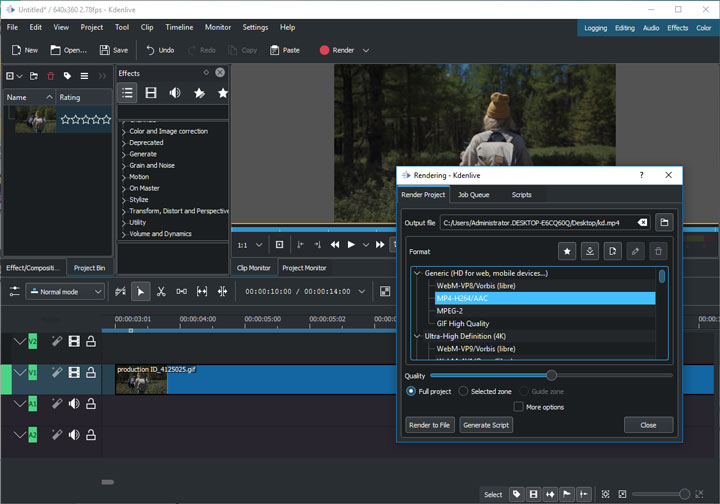Select the razor scissors tool
This screenshot has width=720, height=504.
[161, 291]
